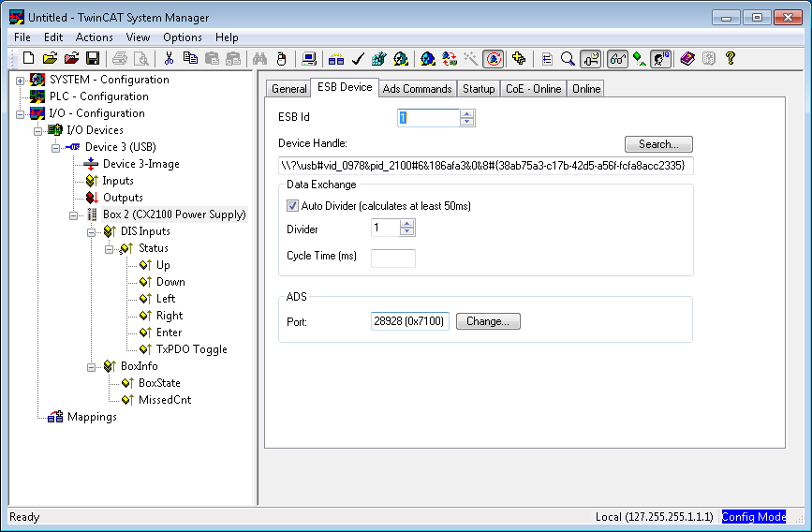Click the magnifying glass toolbar icon
Viewport: 812px width, 532px height.
pos(568,58)
